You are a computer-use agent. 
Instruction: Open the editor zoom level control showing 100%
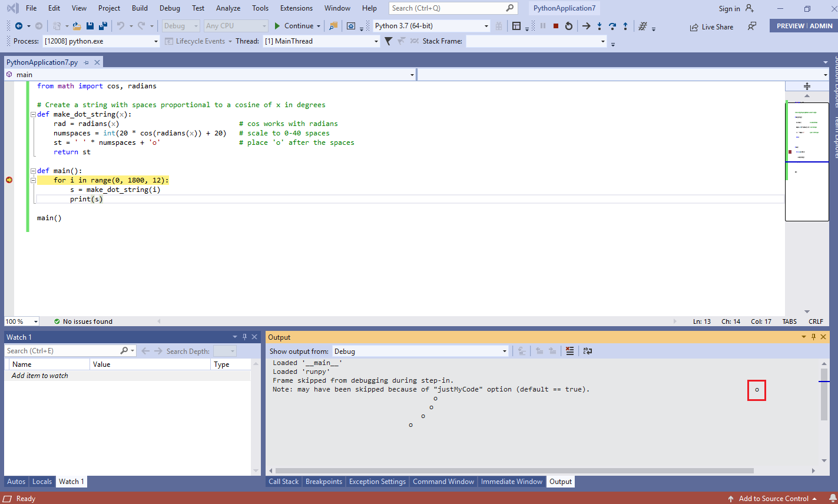pyautogui.click(x=21, y=321)
